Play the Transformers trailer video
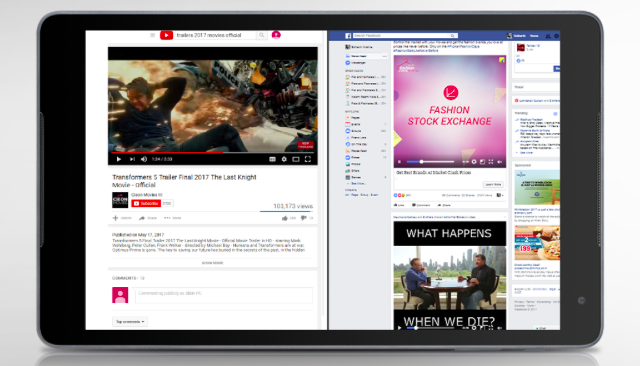 119,159
